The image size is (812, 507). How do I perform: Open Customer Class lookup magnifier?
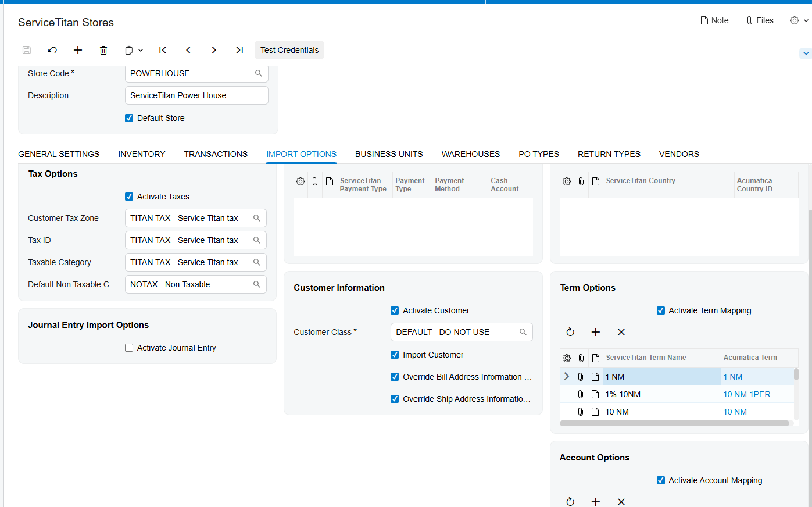(x=523, y=332)
